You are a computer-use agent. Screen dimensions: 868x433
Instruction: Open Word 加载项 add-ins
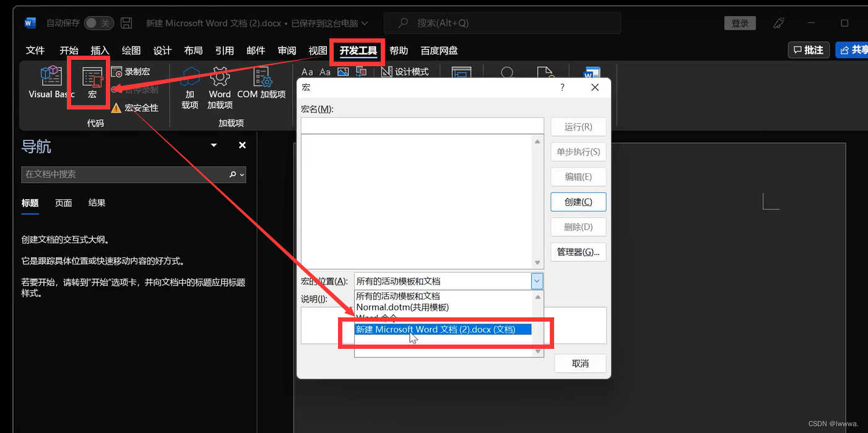(220, 88)
